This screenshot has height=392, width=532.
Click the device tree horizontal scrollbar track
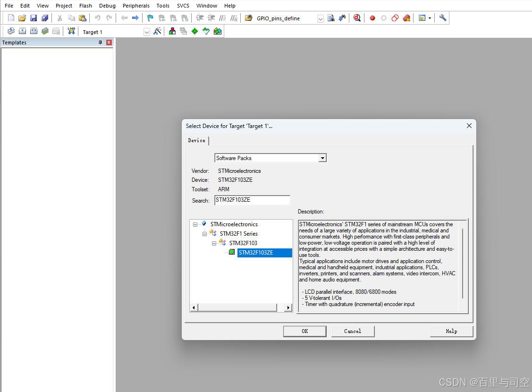pos(241,307)
